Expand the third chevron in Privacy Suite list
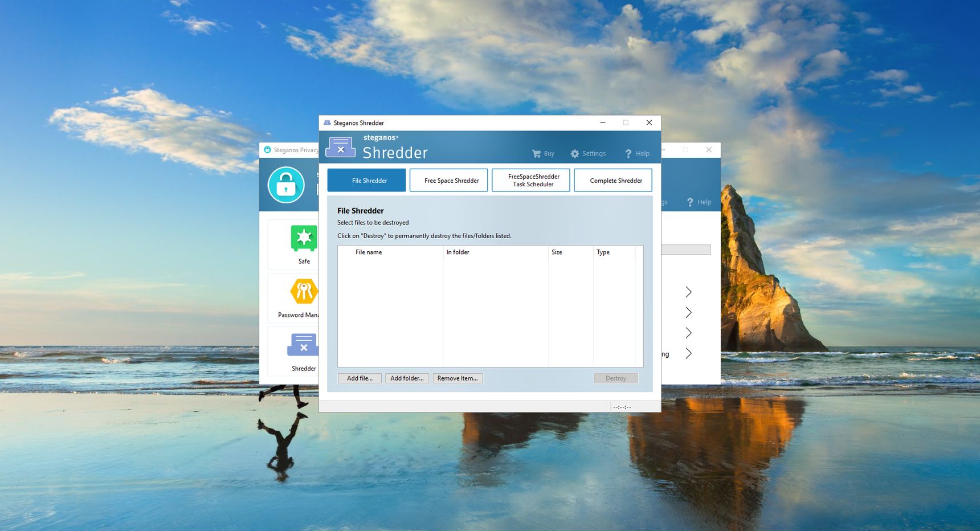Screen dimensions: 980x531 (x=688, y=333)
